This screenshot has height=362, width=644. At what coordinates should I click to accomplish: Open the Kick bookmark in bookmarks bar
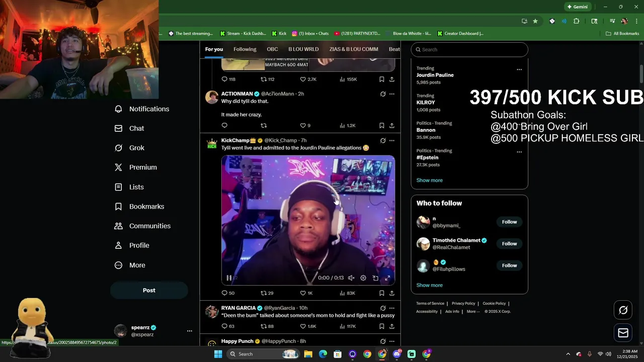click(279, 34)
